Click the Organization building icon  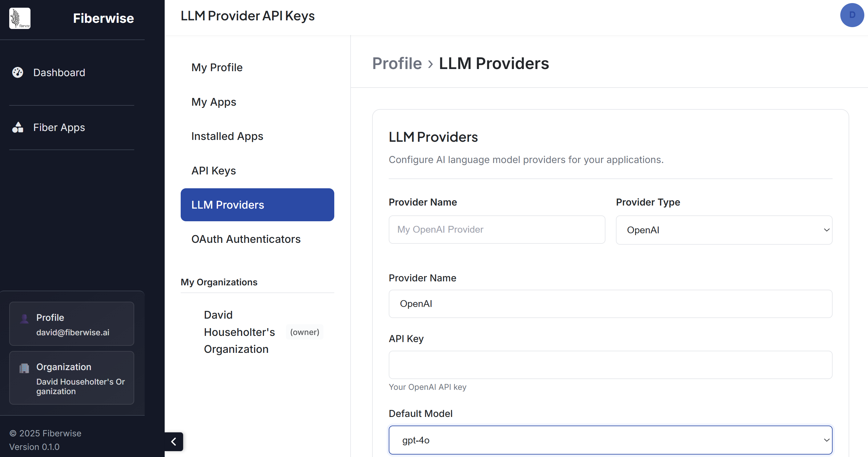pos(24,368)
